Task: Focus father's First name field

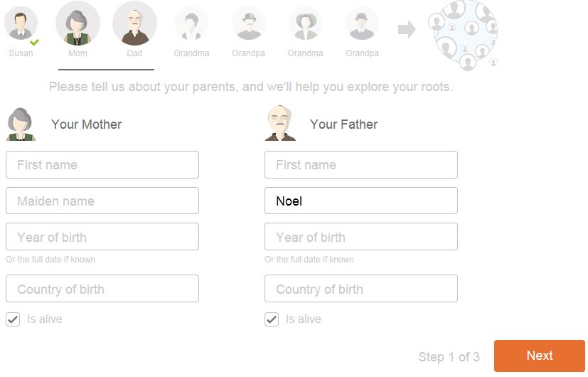Action: click(361, 165)
